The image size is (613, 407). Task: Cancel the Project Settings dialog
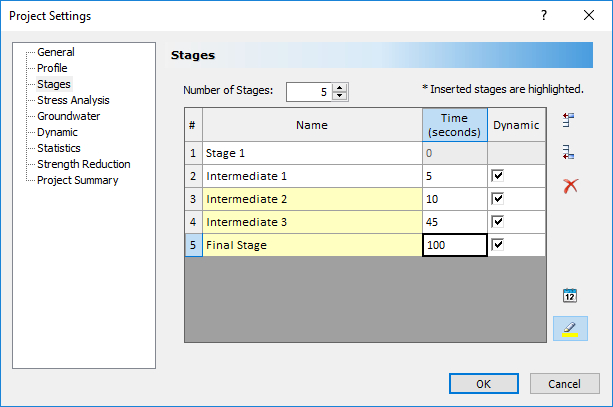tap(565, 383)
